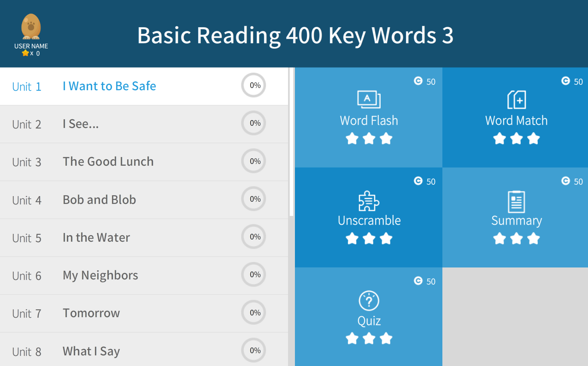
Task: Select Unit 2 I See...
Action: click(x=81, y=124)
